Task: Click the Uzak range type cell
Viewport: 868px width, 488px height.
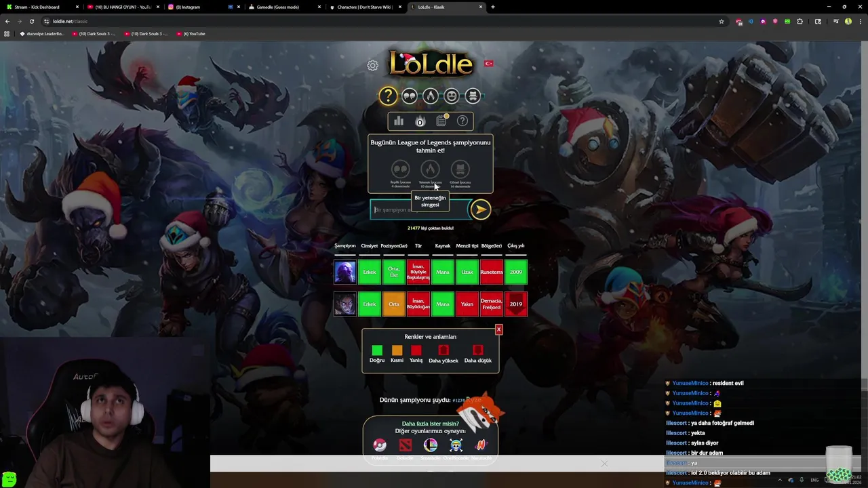Action: click(x=467, y=272)
